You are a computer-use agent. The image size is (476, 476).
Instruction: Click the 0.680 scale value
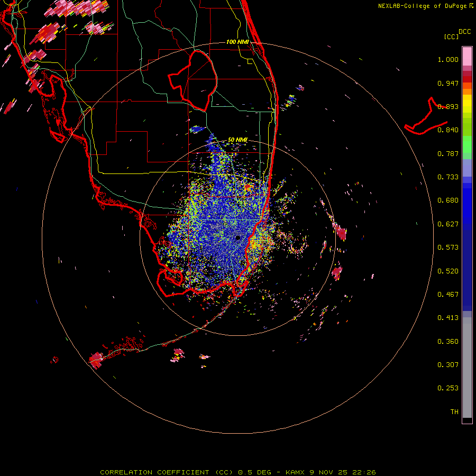point(448,200)
